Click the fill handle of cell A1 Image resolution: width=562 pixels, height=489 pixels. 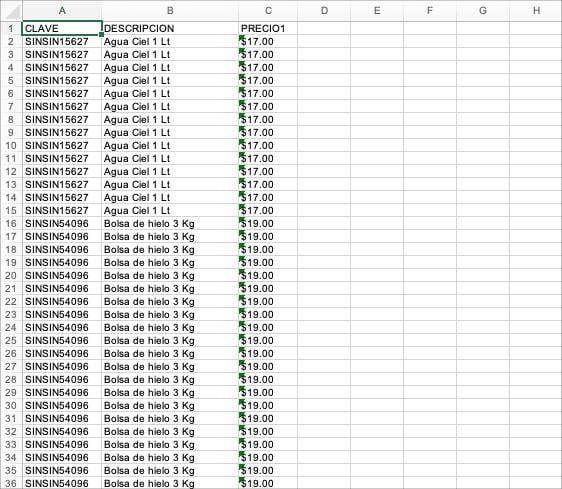[102, 35]
